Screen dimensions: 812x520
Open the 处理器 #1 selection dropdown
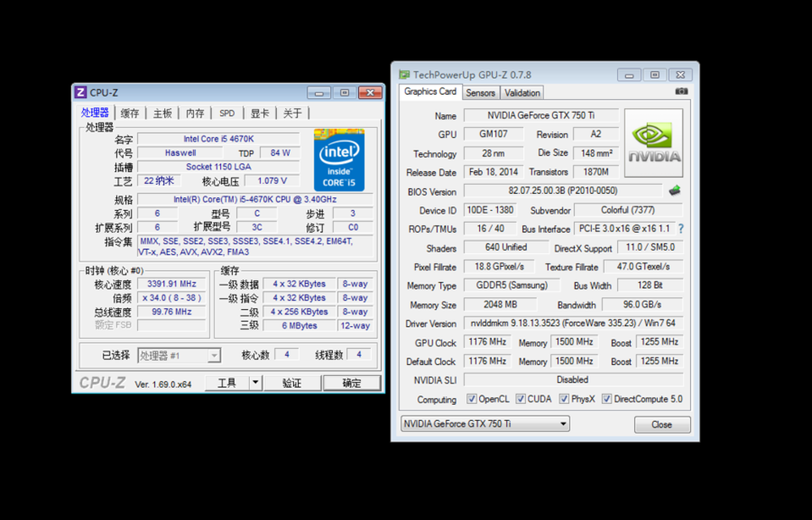pos(179,355)
